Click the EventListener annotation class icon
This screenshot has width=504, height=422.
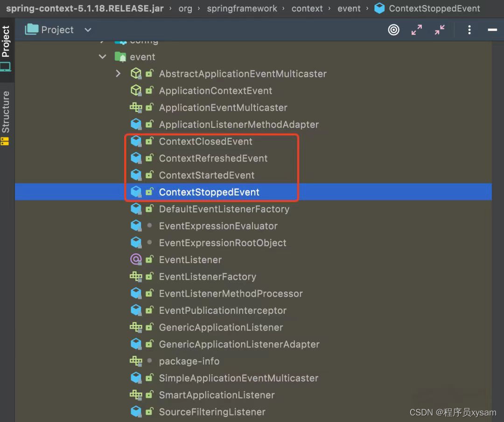point(136,259)
